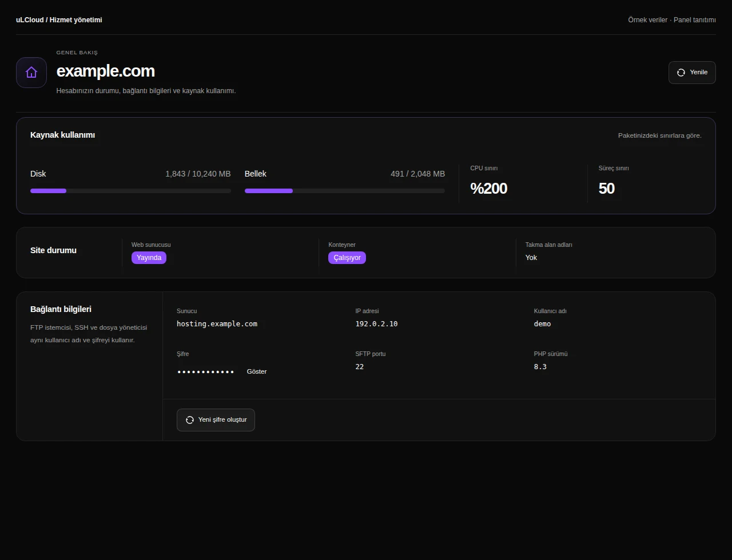Select the username value demo
The width and height of the screenshot is (732, 560).
pyautogui.click(x=543, y=324)
